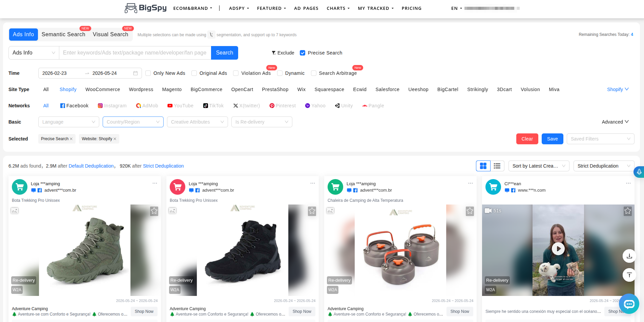Filter by Unity network
This screenshot has height=322, width=644.
tap(344, 106)
